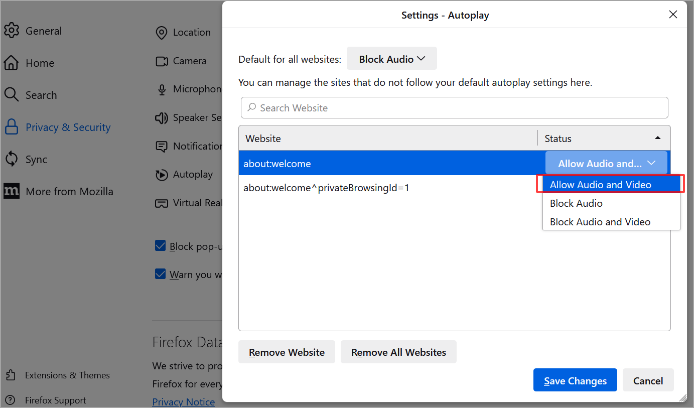Image resolution: width=694 pixels, height=408 pixels.
Task: Select Block Audio option in status list
Action: click(x=611, y=203)
